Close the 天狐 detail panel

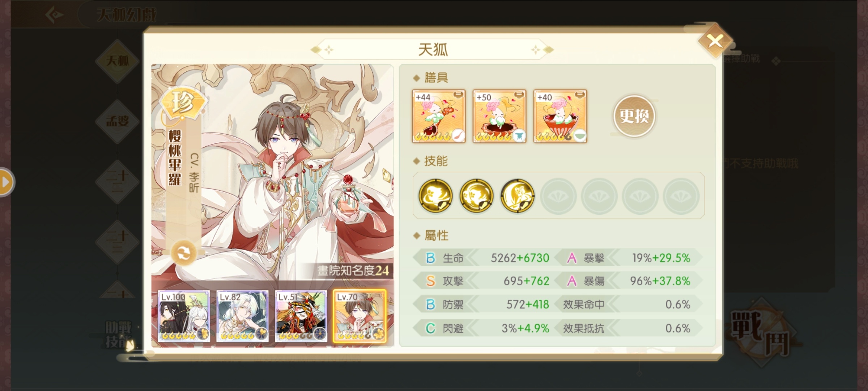tap(715, 41)
